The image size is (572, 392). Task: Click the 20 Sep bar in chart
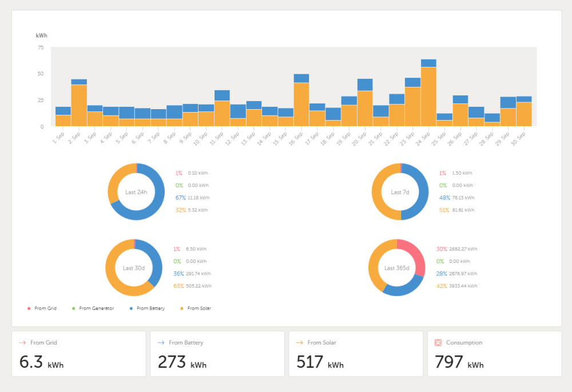365,102
